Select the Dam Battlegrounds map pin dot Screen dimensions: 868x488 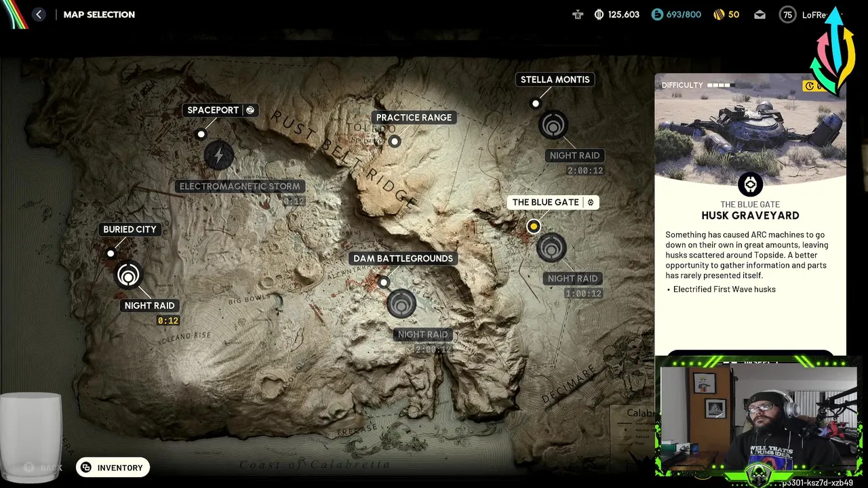point(384,282)
